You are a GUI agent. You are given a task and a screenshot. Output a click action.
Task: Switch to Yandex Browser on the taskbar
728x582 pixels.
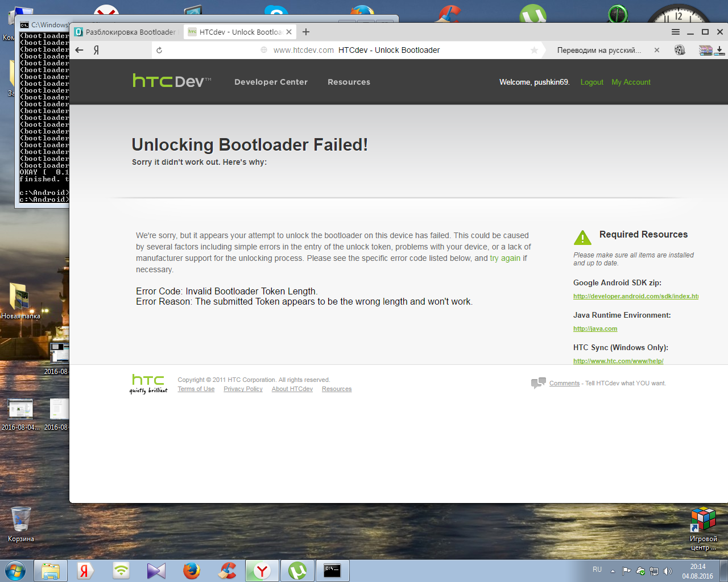262,571
